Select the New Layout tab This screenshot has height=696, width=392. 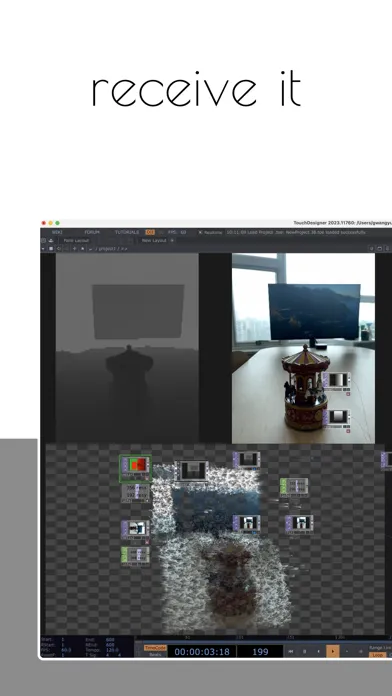click(154, 240)
